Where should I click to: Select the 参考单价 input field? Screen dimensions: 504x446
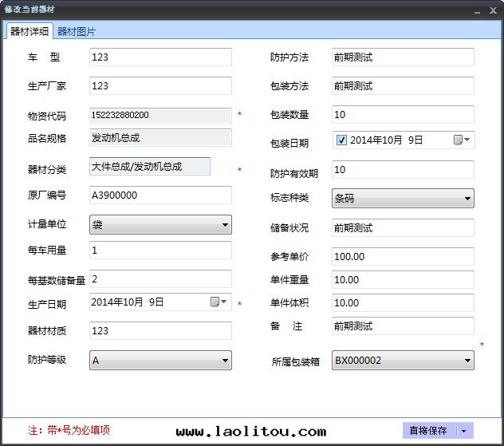coord(402,257)
